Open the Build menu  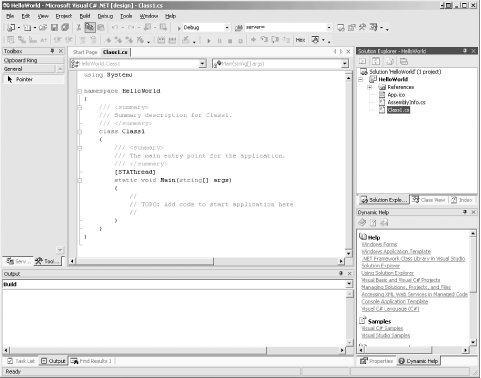(x=85, y=16)
